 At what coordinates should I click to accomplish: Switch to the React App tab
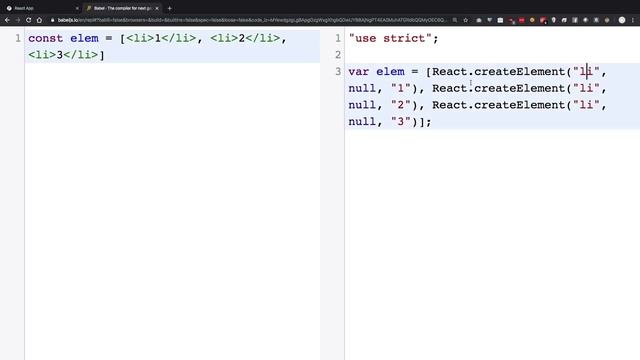41,8
